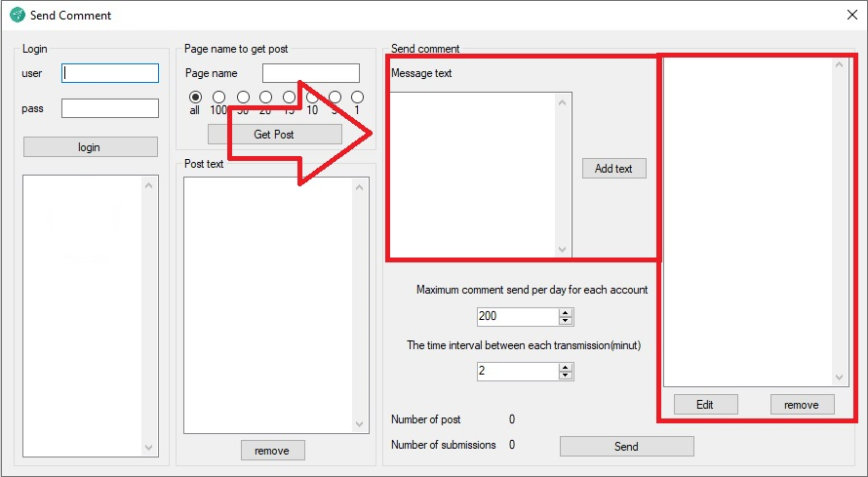Click remove button below Post text list
The height and width of the screenshot is (477, 868).
coord(272,450)
